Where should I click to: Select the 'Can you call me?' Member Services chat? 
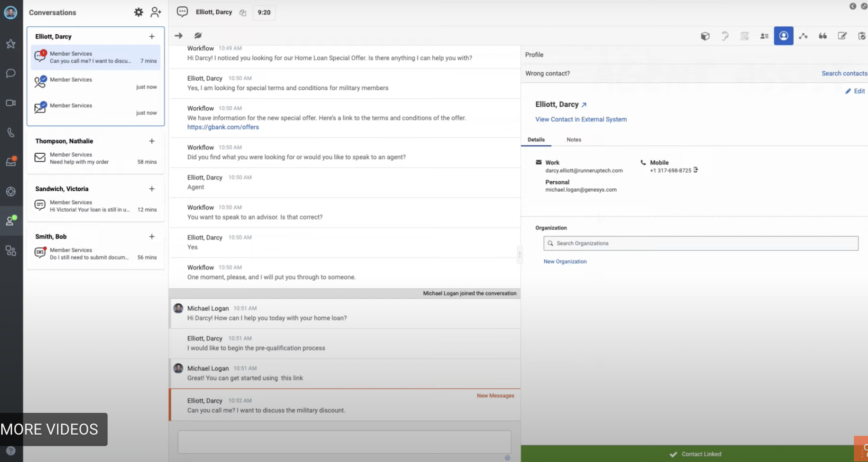coord(95,57)
